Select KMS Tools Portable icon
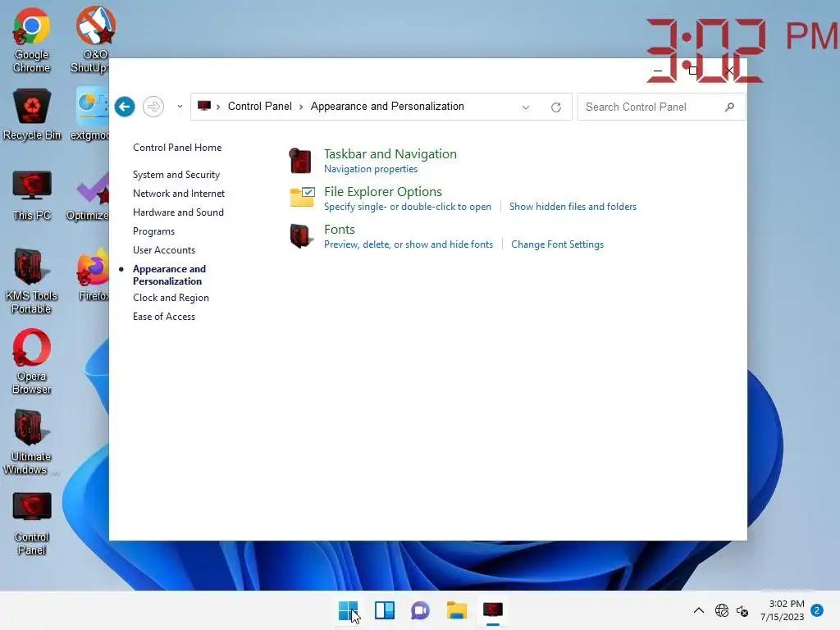Screen dimensions: 840x630 click(x=31, y=281)
